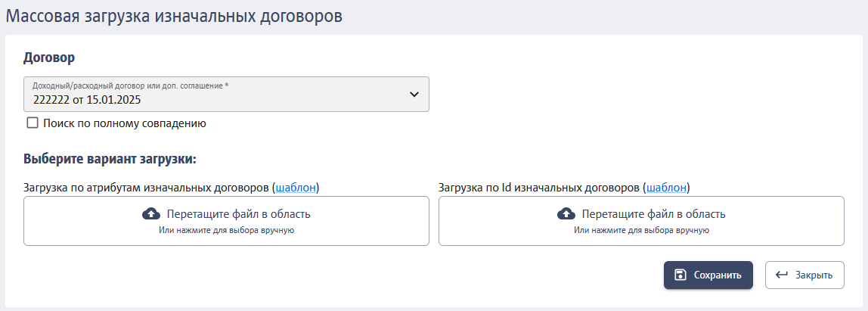Choose a file in the left attributes upload area
The width and height of the screenshot is (868, 311).
pos(226,221)
